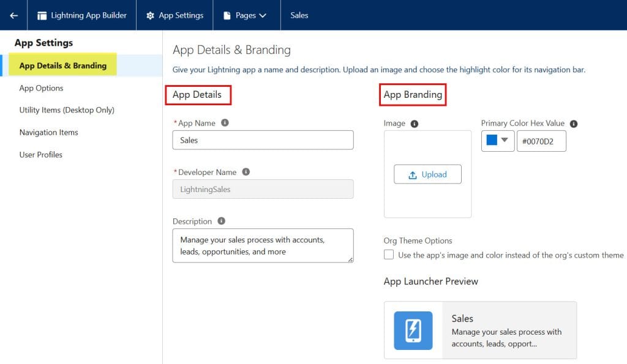
Task: Open the Sales tab in header
Action: (299, 15)
